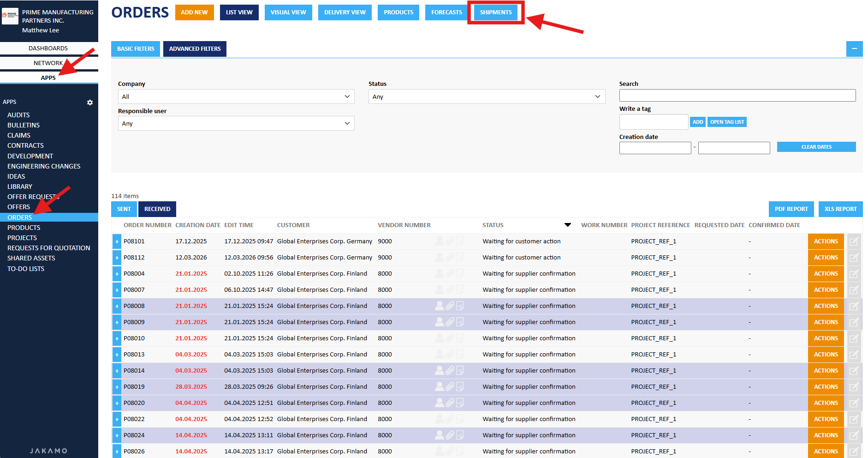Click the edit icon for order P08101
This screenshot has height=458, width=868.
[x=854, y=241]
